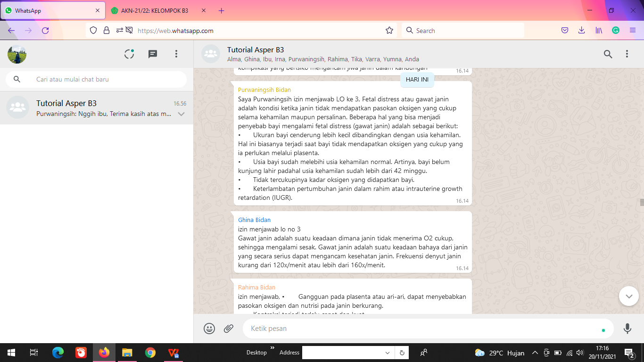Show site security padlock info

tap(107, 31)
